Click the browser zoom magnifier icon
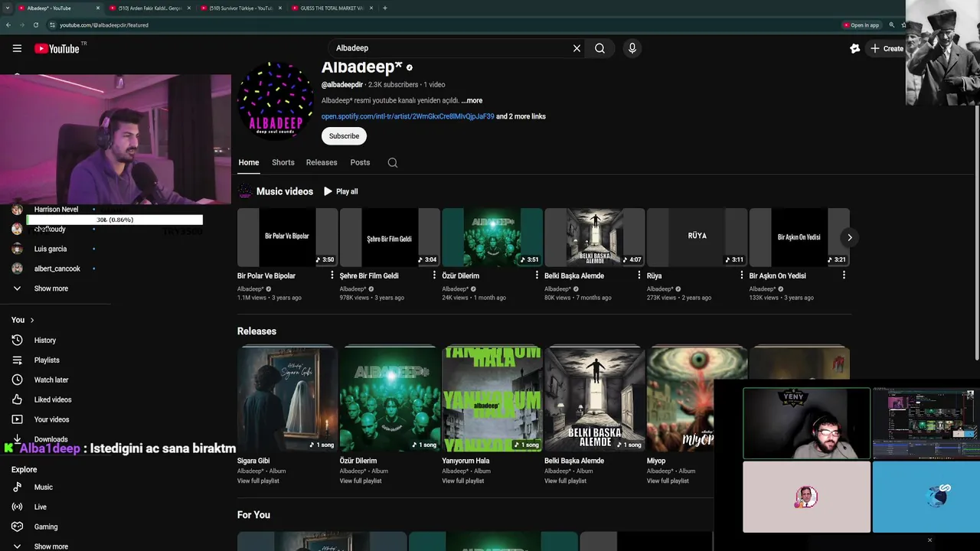This screenshot has width=980, height=551. point(891,25)
